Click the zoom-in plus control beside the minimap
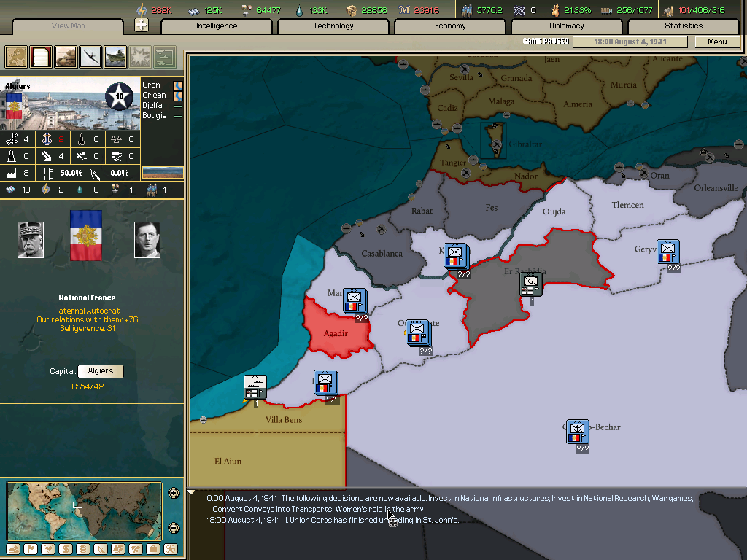The height and width of the screenshot is (560, 747). (x=173, y=493)
